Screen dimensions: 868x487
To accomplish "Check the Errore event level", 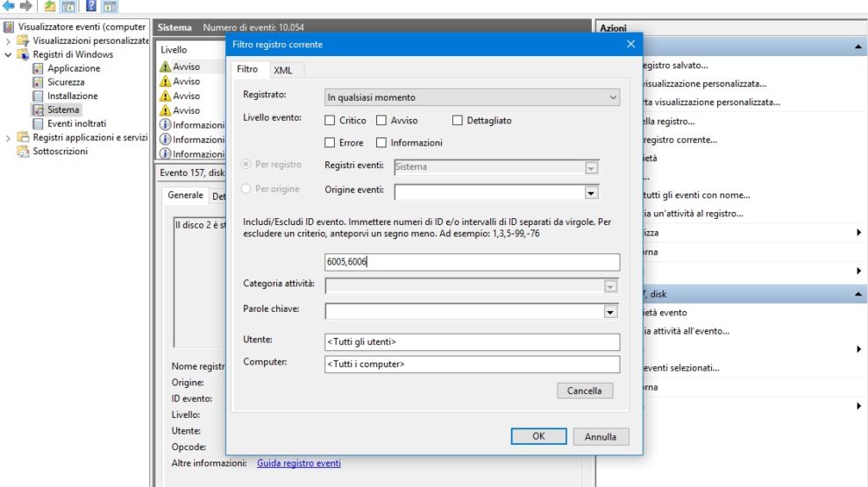I will [330, 143].
